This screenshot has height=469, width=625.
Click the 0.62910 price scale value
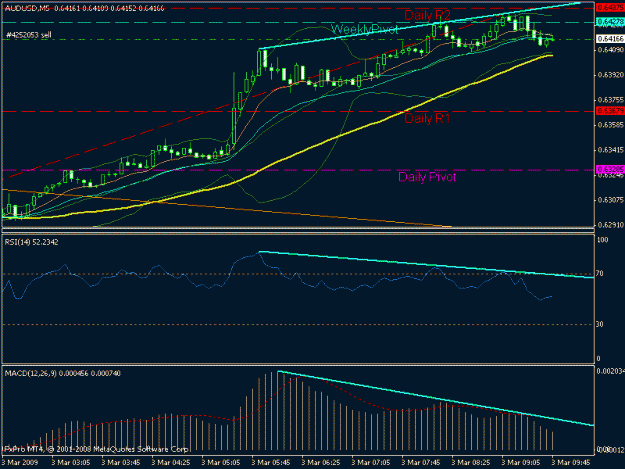click(x=610, y=225)
